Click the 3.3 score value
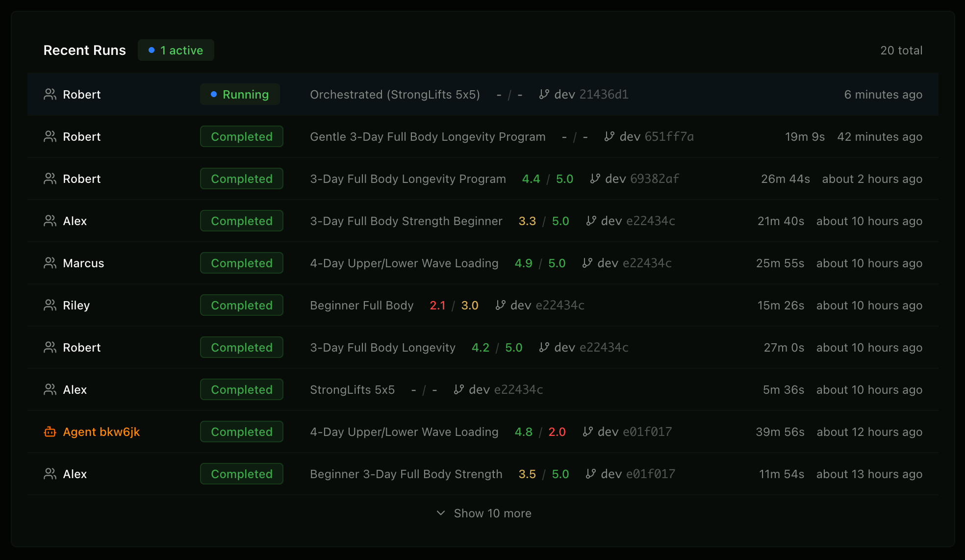965x560 pixels. [527, 221]
